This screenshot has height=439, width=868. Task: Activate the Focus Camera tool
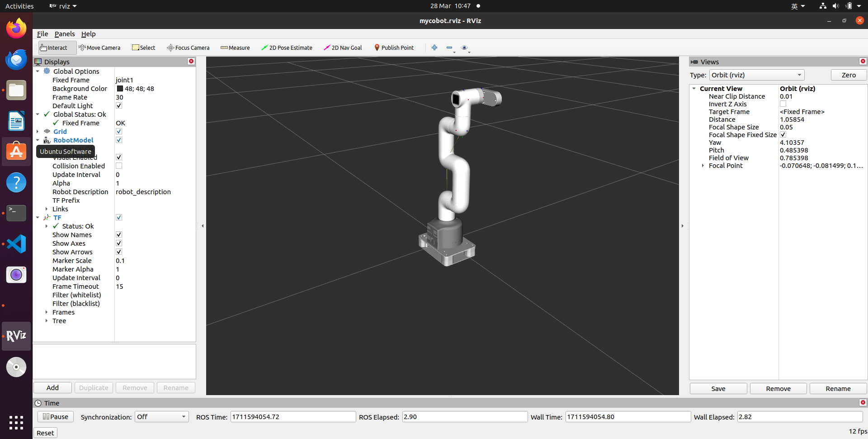pyautogui.click(x=188, y=48)
